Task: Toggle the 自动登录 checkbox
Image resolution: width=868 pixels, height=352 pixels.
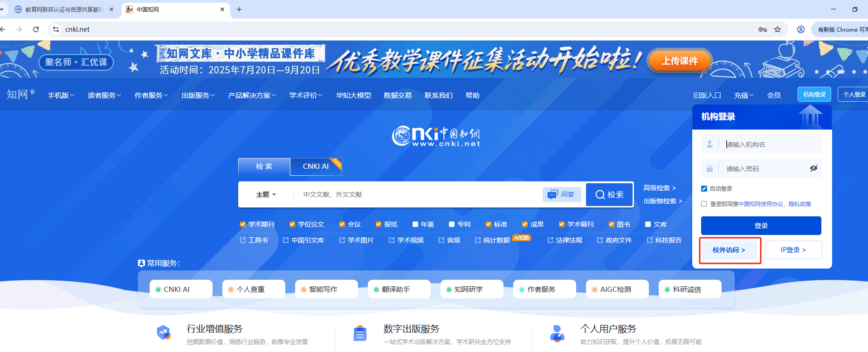Action: point(704,188)
